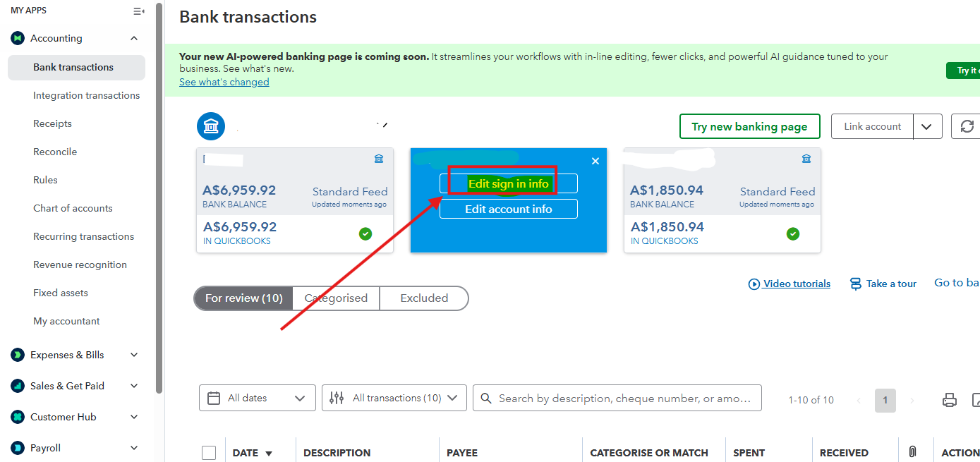The width and height of the screenshot is (980, 462).
Task: Tick the select-all transactions checkbox
Action: (209, 453)
